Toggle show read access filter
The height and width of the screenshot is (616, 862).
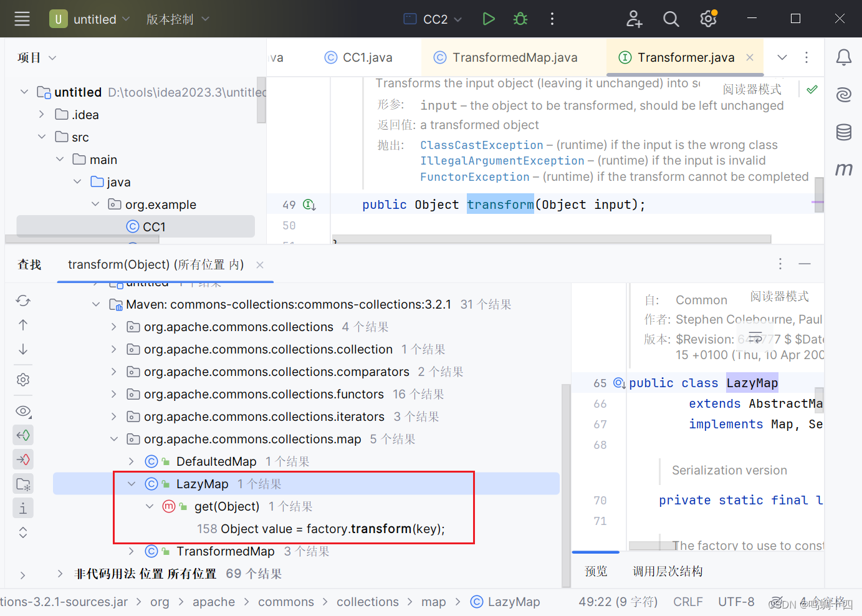tap(23, 435)
